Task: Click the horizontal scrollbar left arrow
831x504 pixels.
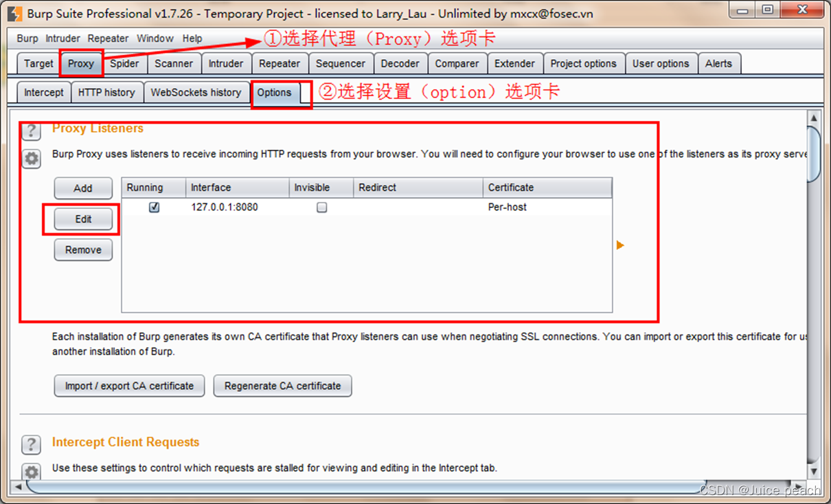Action: [19, 487]
